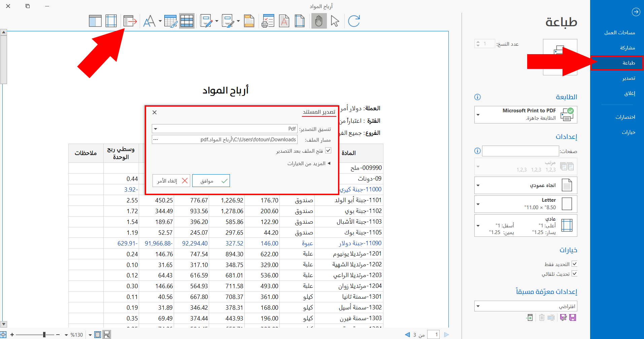Click the zoom in plus button

12,335
